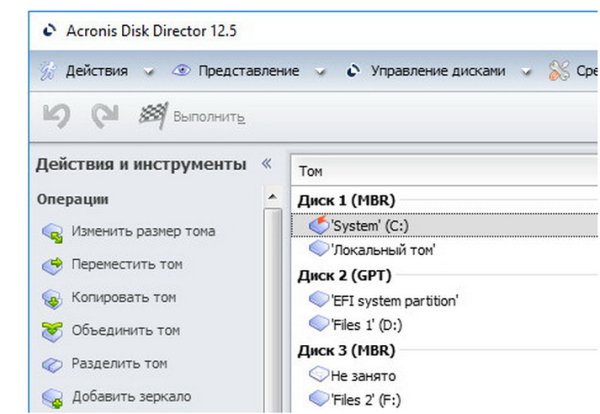The width and height of the screenshot is (600, 414).
Task: Select Добавить зеркало operation
Action: pos(132,397)
